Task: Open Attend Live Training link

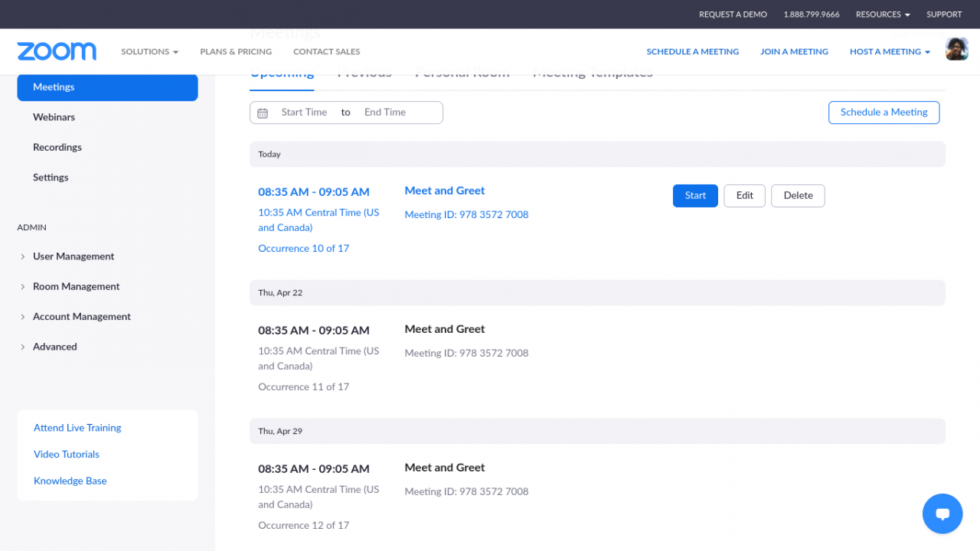Action: point(77,428)
